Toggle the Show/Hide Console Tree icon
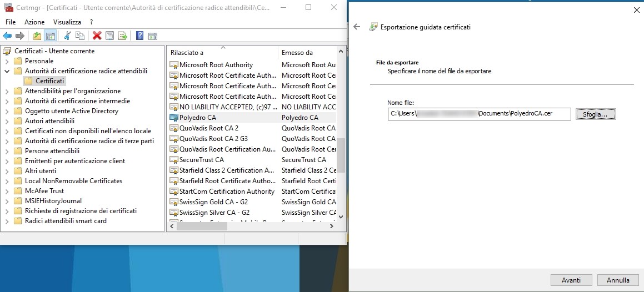Screen dimensions: 644x292 (x=51, y=36)
